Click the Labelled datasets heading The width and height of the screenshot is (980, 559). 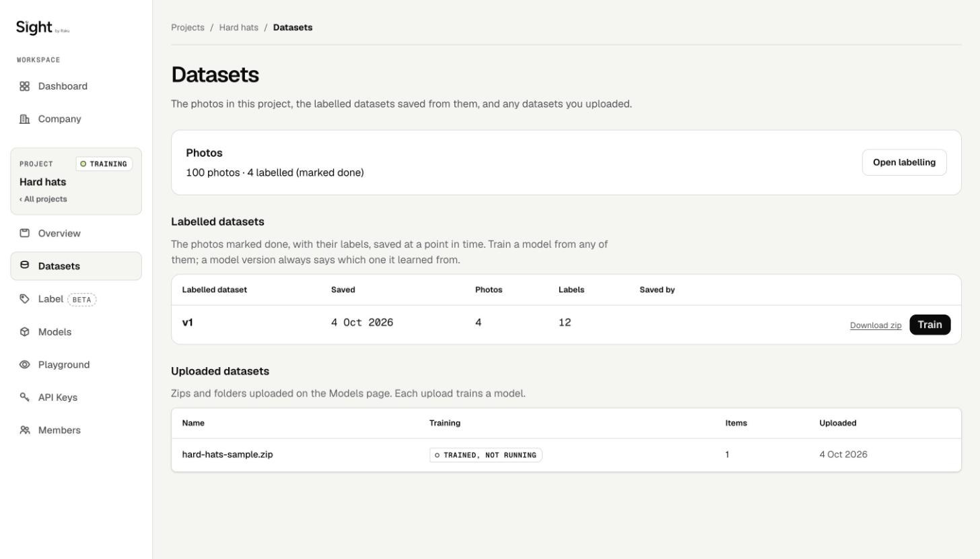(217, 222)
